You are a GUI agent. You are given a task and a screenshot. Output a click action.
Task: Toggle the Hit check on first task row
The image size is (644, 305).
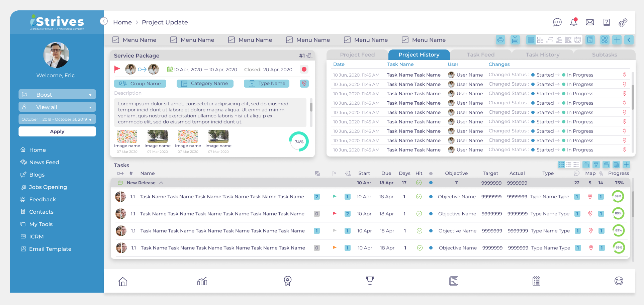tap(419, 197)
